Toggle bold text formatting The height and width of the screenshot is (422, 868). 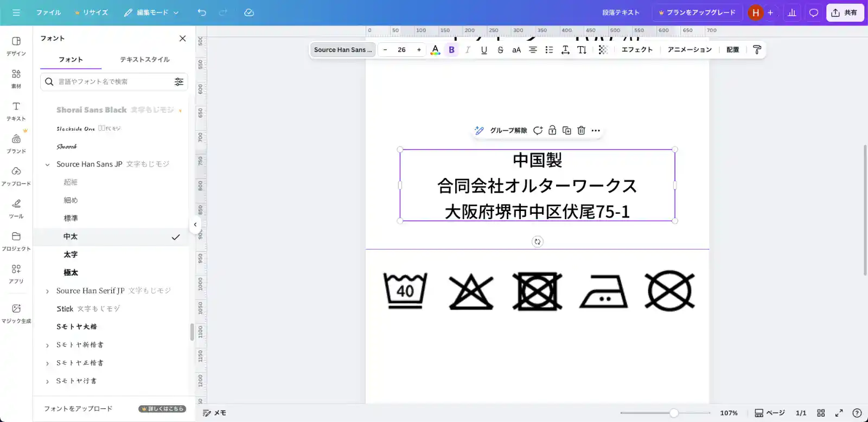click(451, 50)
